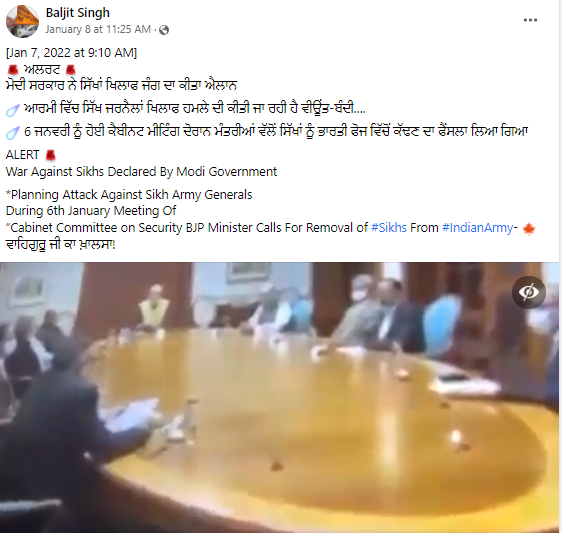This screenshot has width=562, height=533.
Task: Click the maple leaf emoji after #IndianArmy
Action: (529, 228)
